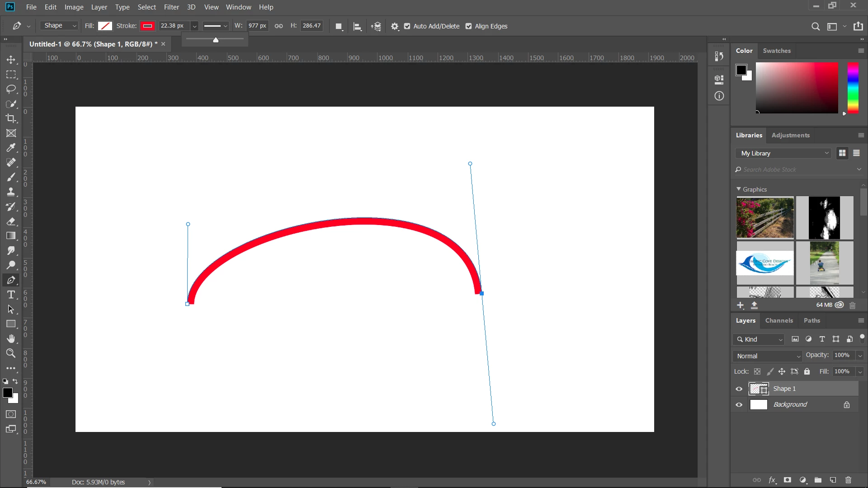Viewport: 868px width, 488px height.
Task: Switch to the Channels tab
Action: pyautogui.click(x=779, y=320)
